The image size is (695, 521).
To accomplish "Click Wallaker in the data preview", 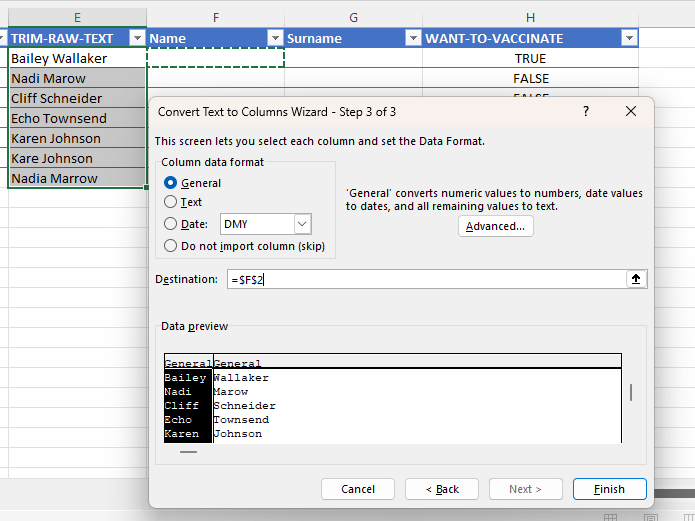I will tap(241, 378).
